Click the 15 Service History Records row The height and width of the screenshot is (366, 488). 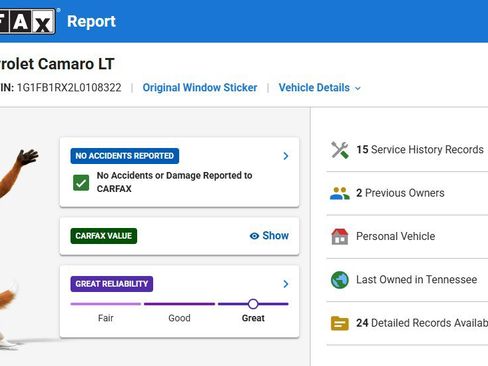pos(407,150)
